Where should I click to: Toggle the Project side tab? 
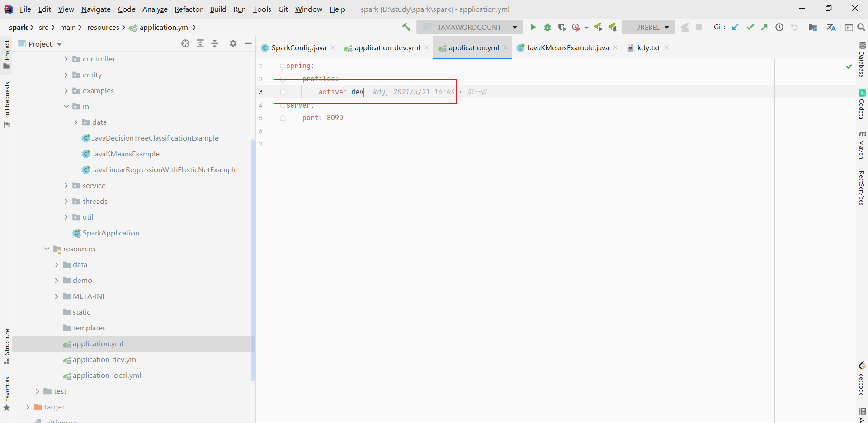coord(7,54)
